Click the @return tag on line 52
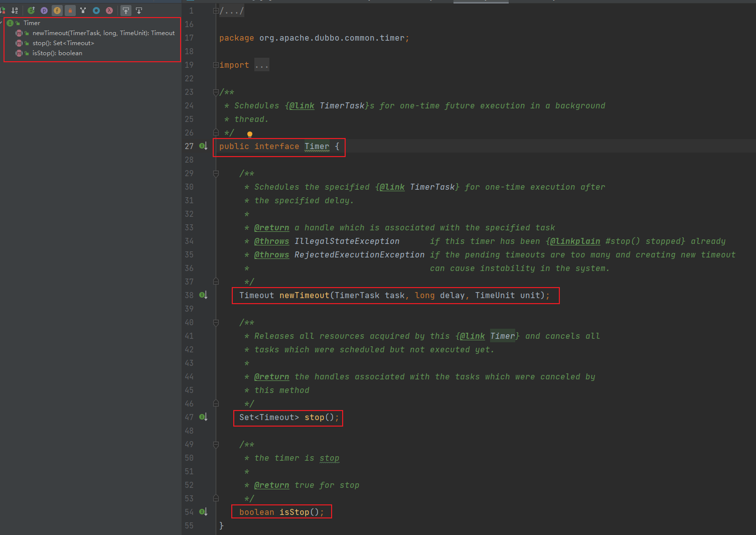 [x=272, y=485]
